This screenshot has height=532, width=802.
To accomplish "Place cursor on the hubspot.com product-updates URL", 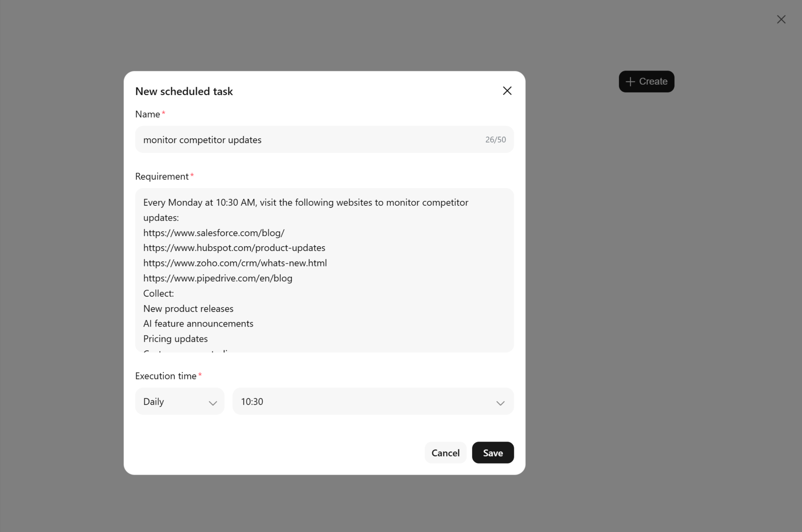I will coord(234,248).
